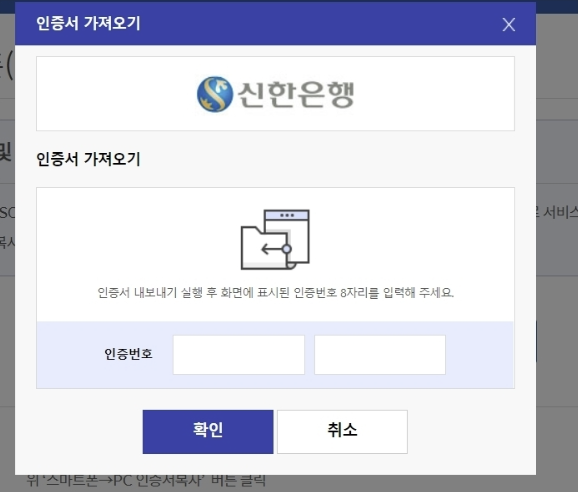The image size is (578, 492).
Task: Focus the first 인증번호 input box
Action: [239, 355]
